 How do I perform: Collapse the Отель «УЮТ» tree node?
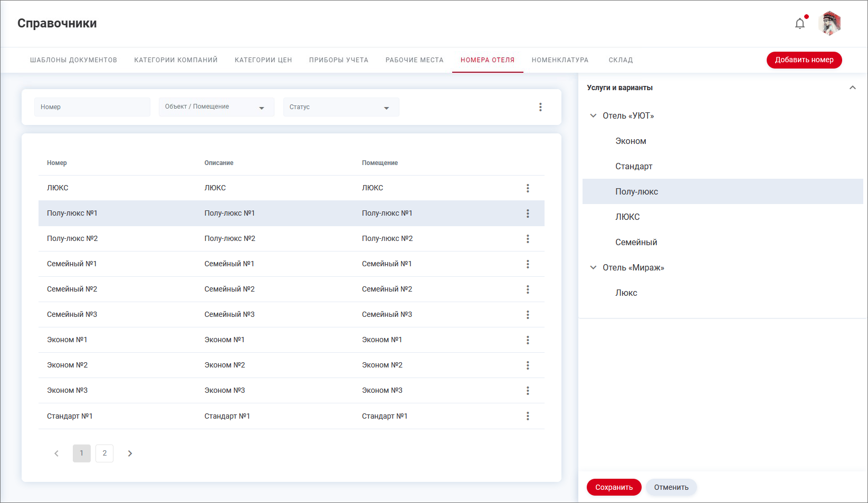593,115
